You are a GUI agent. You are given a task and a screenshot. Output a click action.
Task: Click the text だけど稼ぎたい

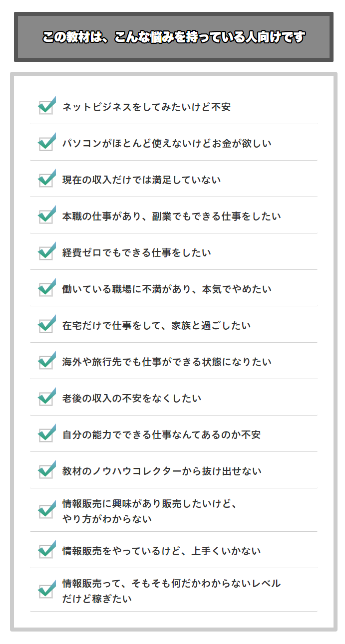(x=97, y=599)
